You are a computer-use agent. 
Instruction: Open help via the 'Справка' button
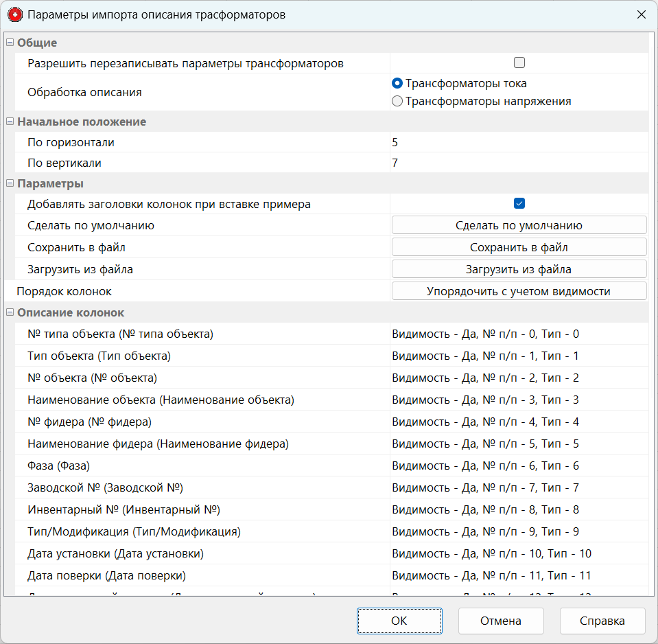click(602, 621)
